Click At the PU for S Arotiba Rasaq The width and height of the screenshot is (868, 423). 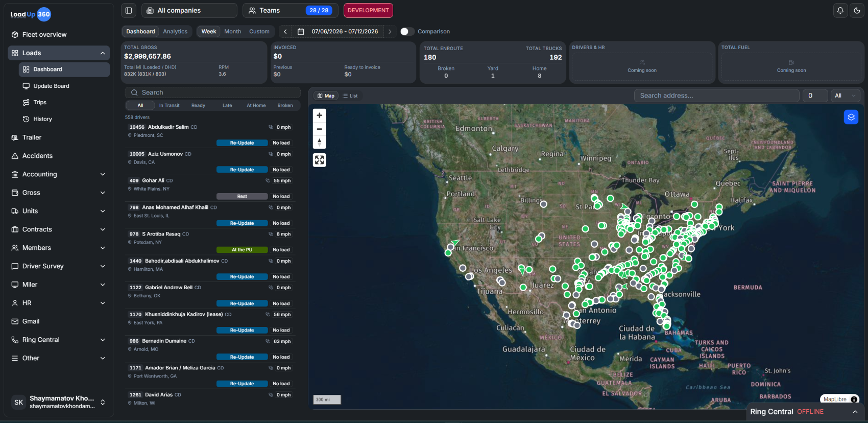pyautogui.click(x=242, y=250)
